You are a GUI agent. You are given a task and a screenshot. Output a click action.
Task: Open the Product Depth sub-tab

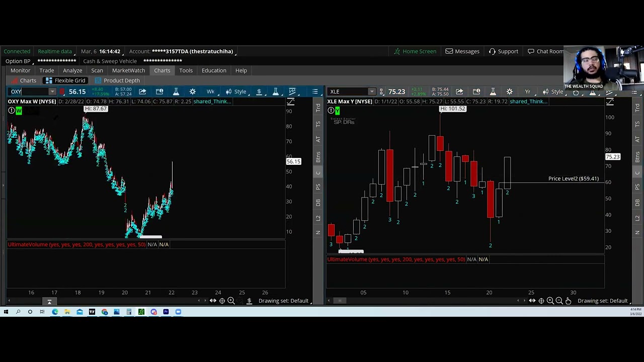pyautogui.click(x=117, y=80)
